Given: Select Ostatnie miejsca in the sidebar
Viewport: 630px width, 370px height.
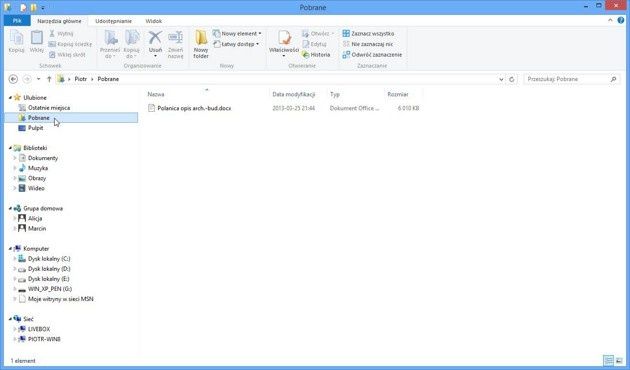Looking at the screenshot, I should point(49,108).
